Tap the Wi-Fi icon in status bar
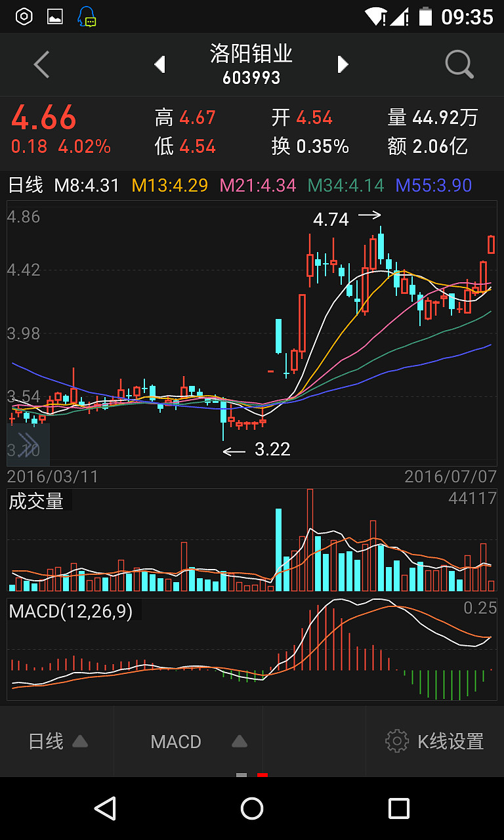504x840 pixels. coord(376,16)
